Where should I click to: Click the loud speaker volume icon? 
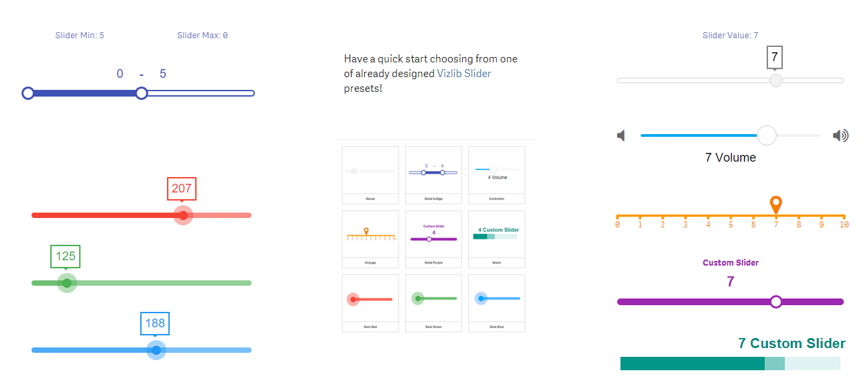point(840,136)
